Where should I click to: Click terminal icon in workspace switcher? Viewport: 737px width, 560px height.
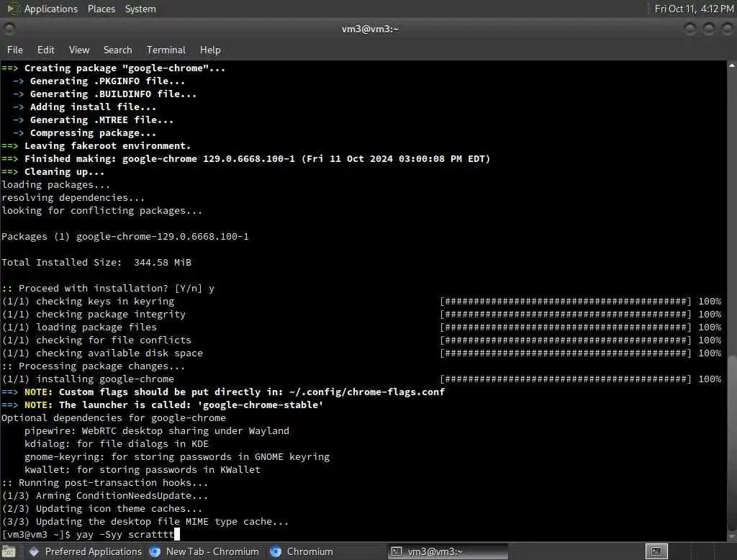point(656,551)
